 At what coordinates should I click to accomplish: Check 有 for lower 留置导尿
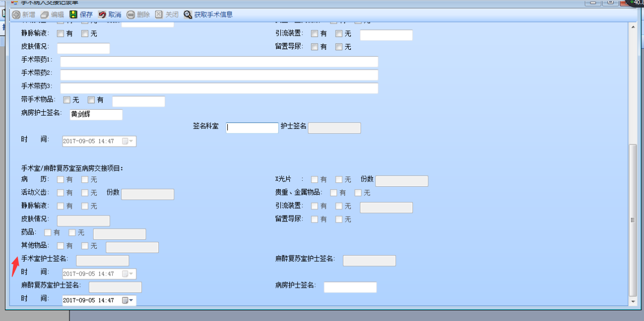coord(315,219)
